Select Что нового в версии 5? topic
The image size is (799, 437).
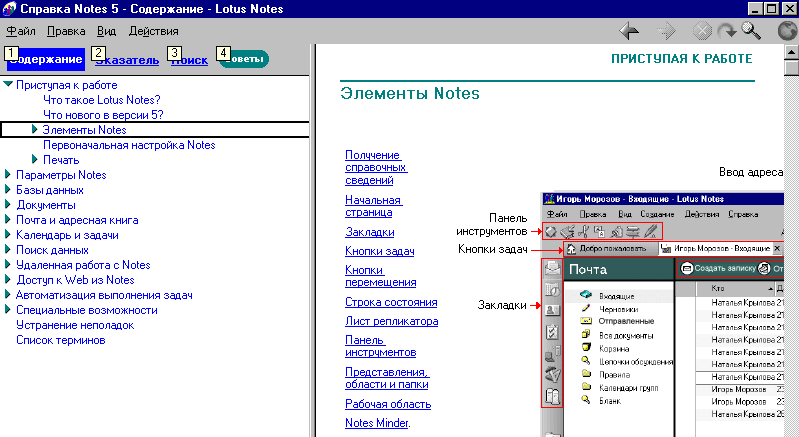click(x=103, y=115)
